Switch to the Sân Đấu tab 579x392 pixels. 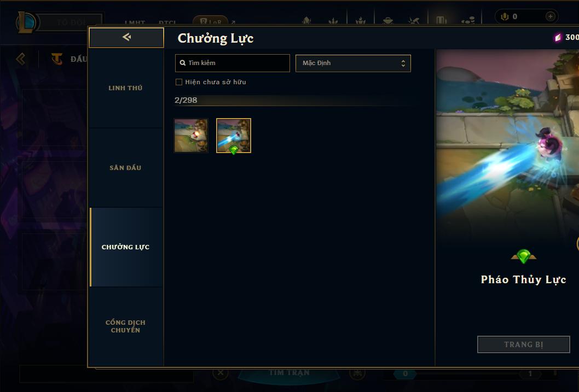[125, 168]
